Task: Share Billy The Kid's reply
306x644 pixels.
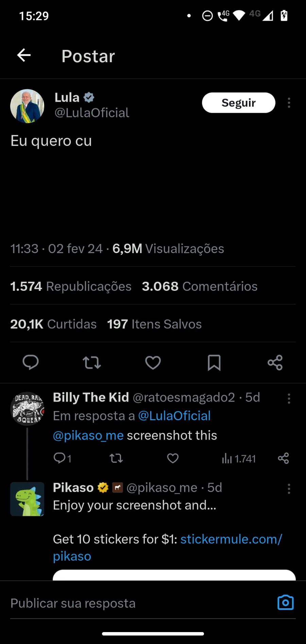Action: (283, 458)
